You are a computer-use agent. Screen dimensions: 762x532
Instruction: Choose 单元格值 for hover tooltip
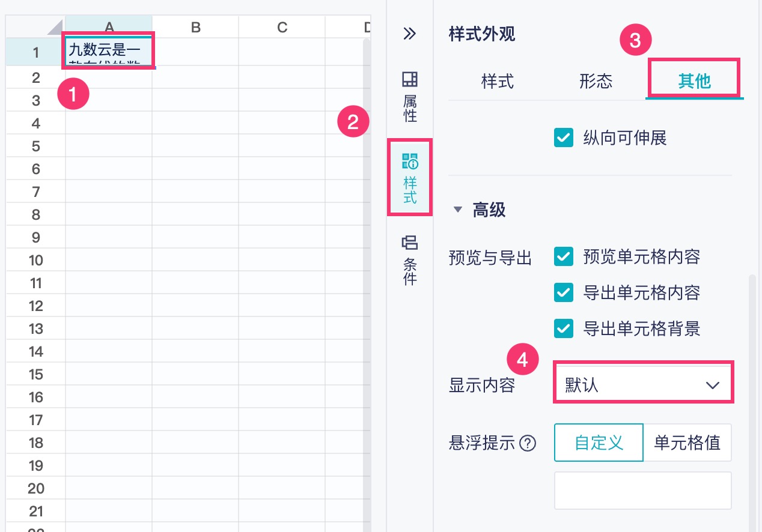687,443
